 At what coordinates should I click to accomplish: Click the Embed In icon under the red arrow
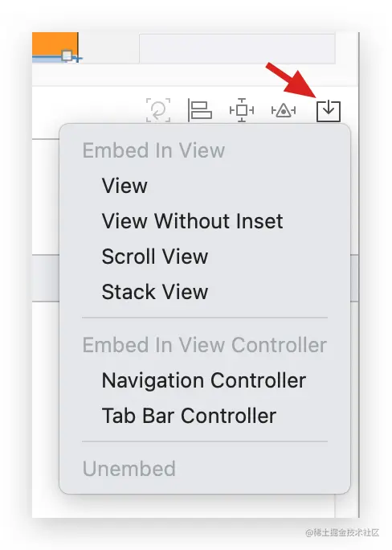point(329,111)
